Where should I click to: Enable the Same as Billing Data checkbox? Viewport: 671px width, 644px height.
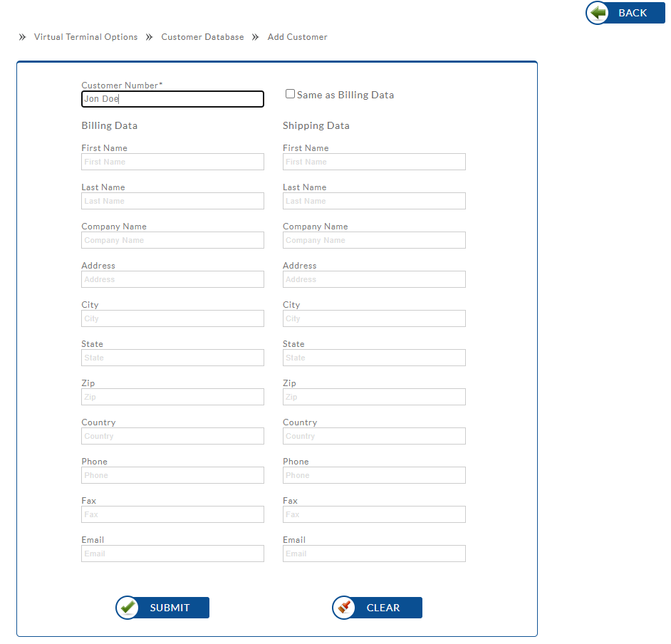pyautogui.click(x=290, y=94)
